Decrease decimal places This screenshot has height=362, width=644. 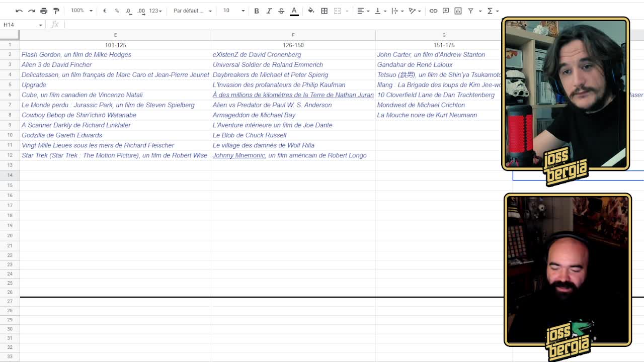tap(129, 11)
